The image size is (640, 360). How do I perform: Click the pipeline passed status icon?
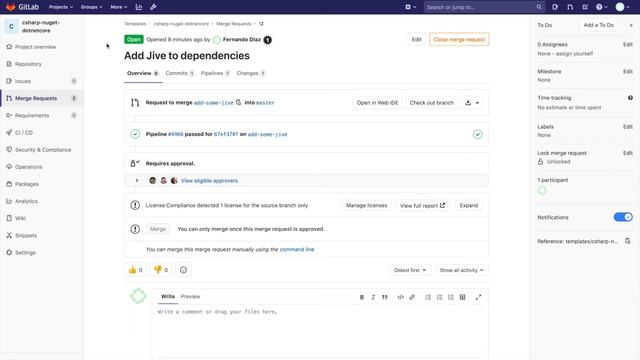pyautogui.click(x=135, y=134)
